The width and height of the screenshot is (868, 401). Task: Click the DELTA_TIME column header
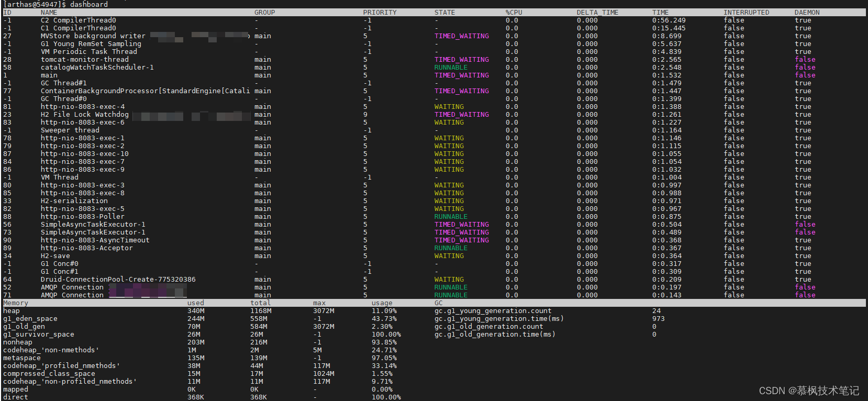pos(598,13)
